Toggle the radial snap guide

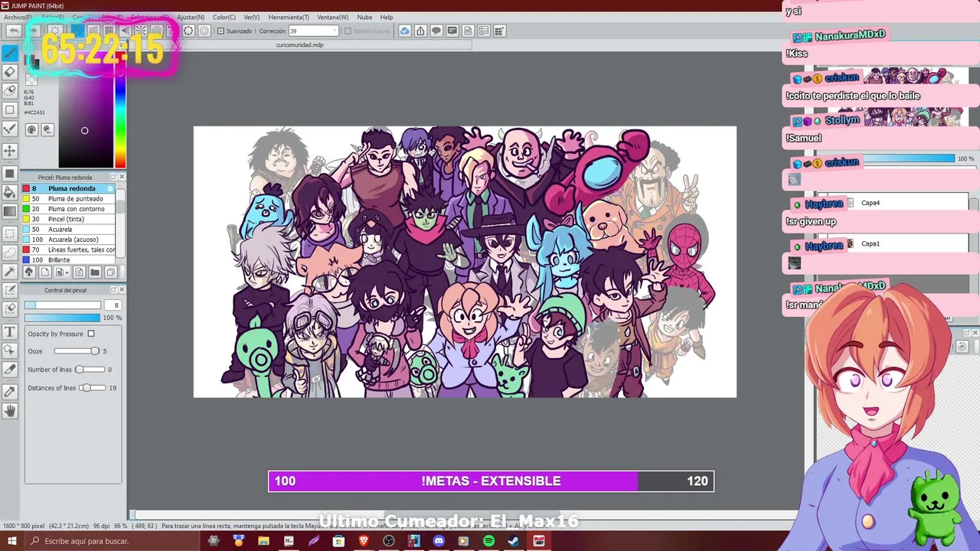point(141,31)
